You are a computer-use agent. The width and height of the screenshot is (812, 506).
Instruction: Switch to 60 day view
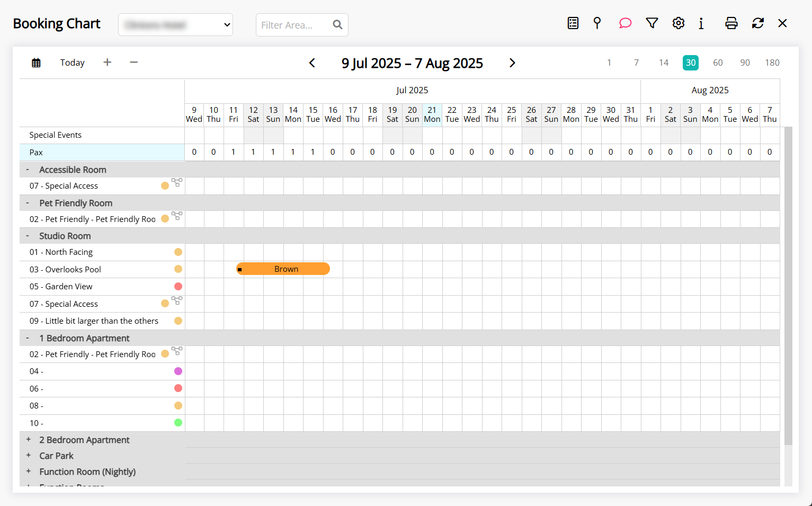click(718, 63)
